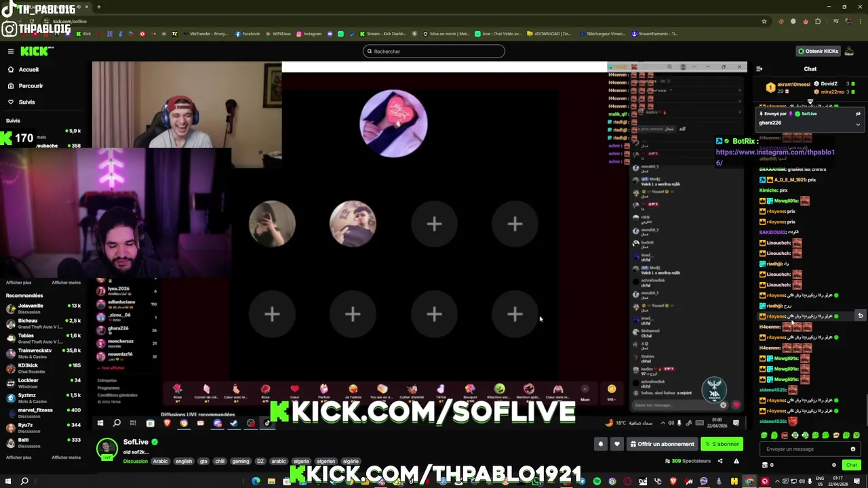
Task: Click the SofLive channel avatar
Action: tap(106, 449)
